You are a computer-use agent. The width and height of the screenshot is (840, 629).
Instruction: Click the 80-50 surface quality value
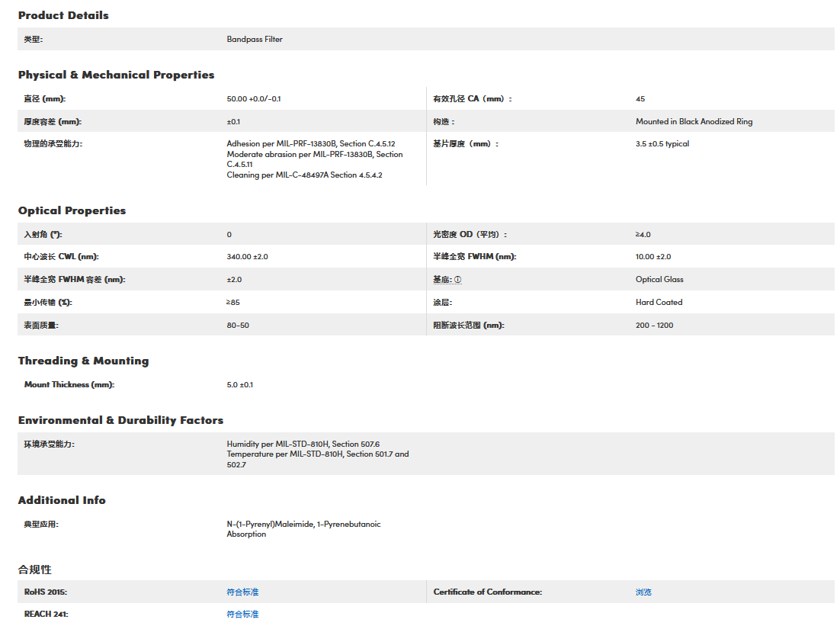(x=238, y=326)
